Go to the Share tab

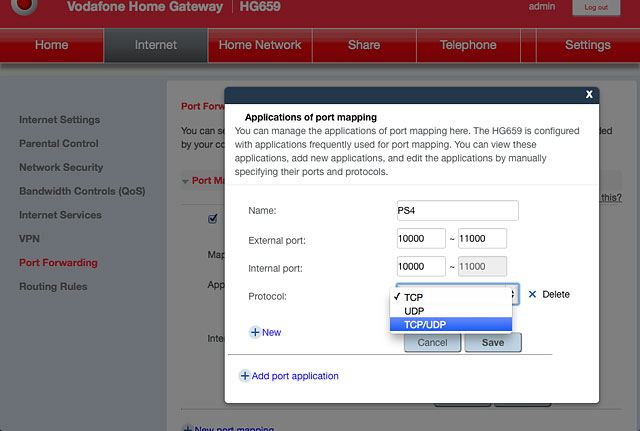pos(364,45)
